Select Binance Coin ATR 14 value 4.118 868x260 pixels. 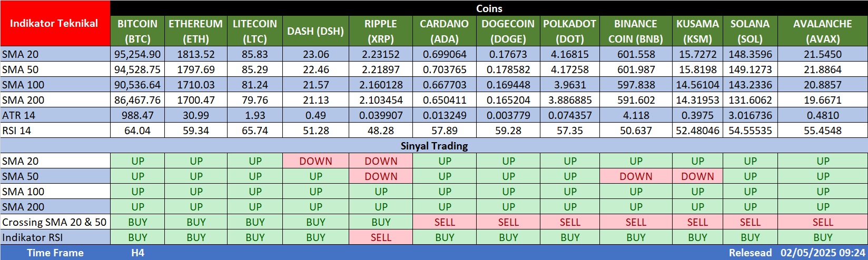[636, 115]
